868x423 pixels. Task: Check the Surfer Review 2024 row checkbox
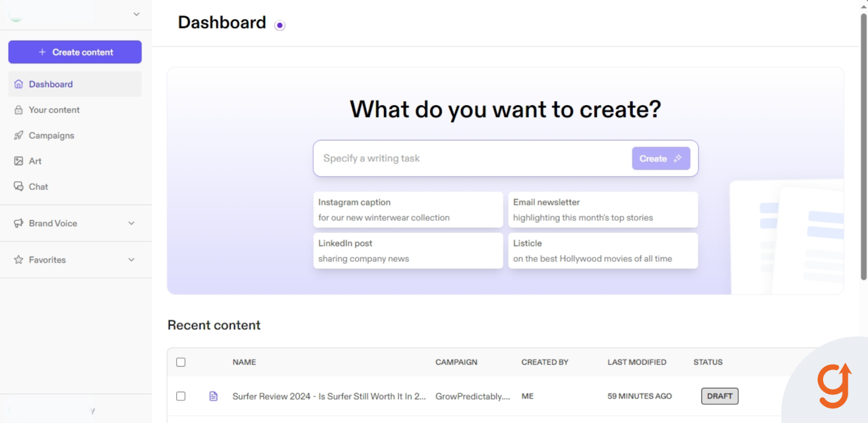pyautogui.click(x=181, y=396)
